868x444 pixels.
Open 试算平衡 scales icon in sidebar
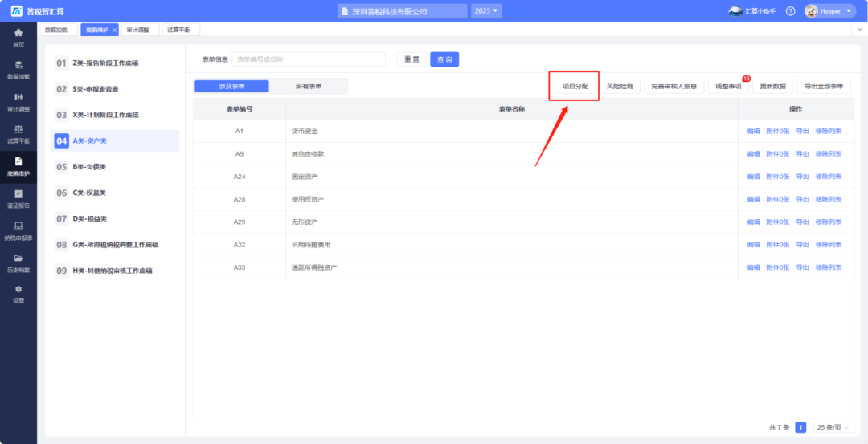pyautogui.click(x=18, y=129)
